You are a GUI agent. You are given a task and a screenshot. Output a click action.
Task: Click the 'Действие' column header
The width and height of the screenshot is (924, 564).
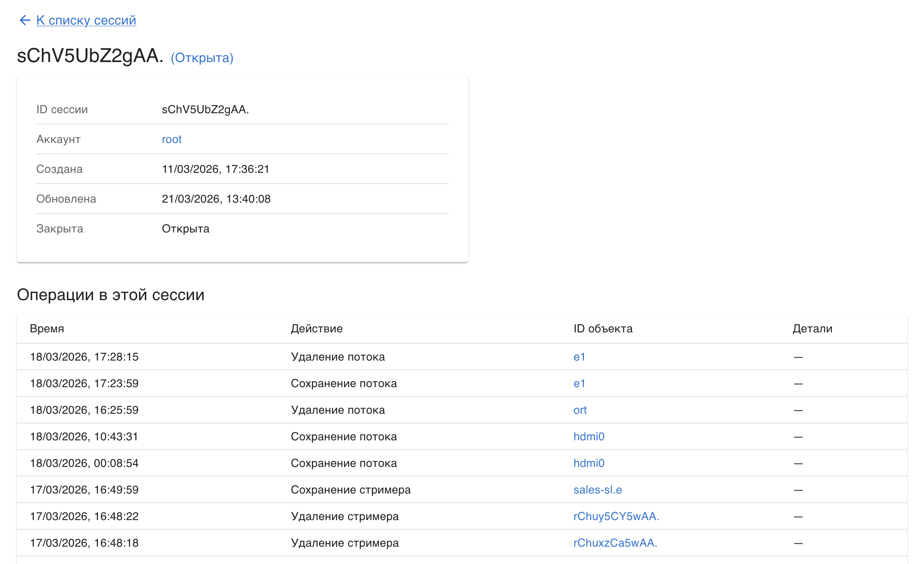pyautogui.click(x=317, y=329)
